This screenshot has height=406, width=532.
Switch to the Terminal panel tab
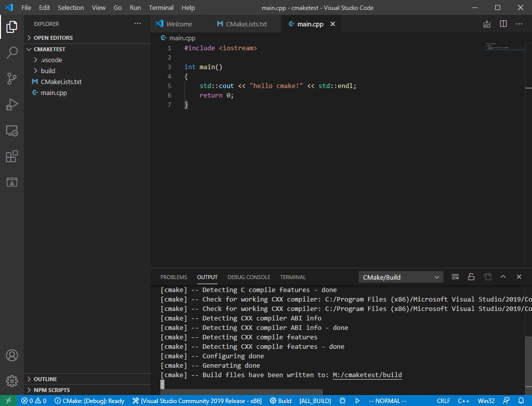(293, 277)
